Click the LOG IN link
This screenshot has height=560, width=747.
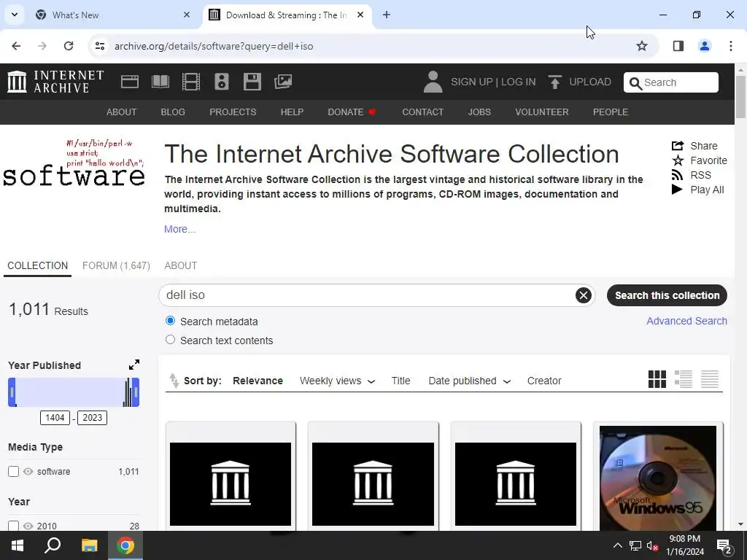click(x=519, y=82)
